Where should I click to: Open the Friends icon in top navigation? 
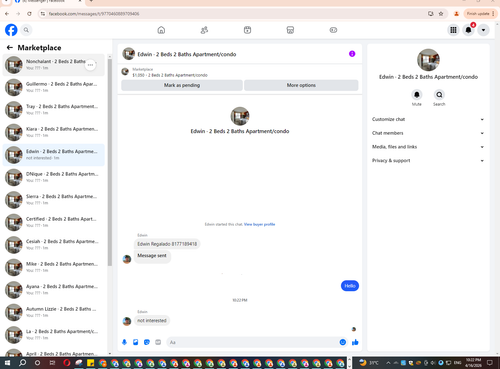[x=204, y=30]
